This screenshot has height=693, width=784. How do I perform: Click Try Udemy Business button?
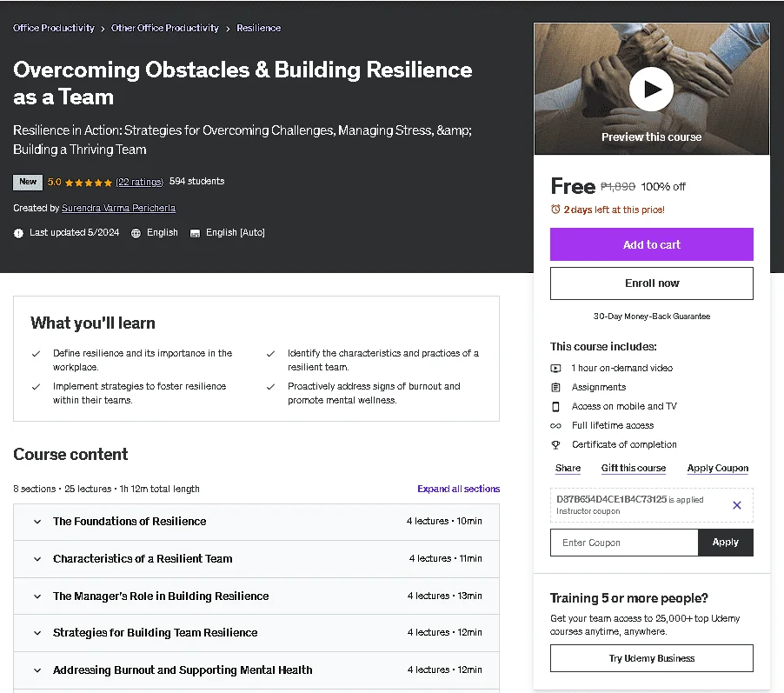coord(652,658)
